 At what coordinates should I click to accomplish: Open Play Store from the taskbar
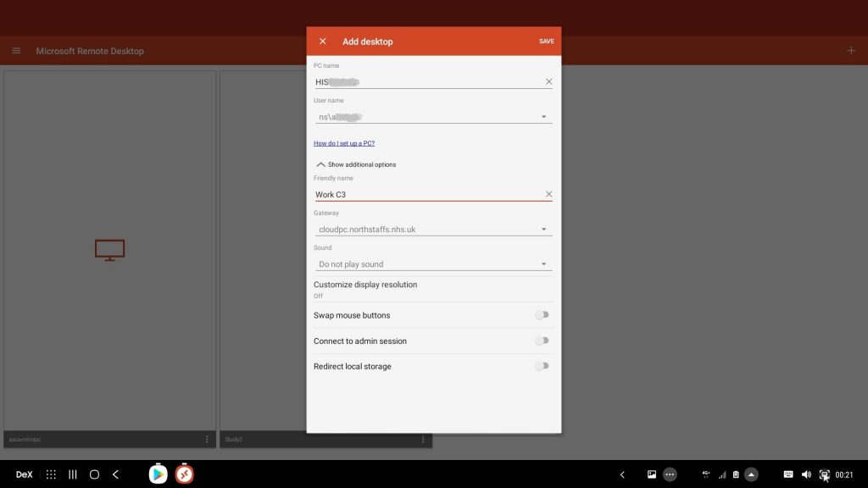pyautogui.click(x=159, y=474)
